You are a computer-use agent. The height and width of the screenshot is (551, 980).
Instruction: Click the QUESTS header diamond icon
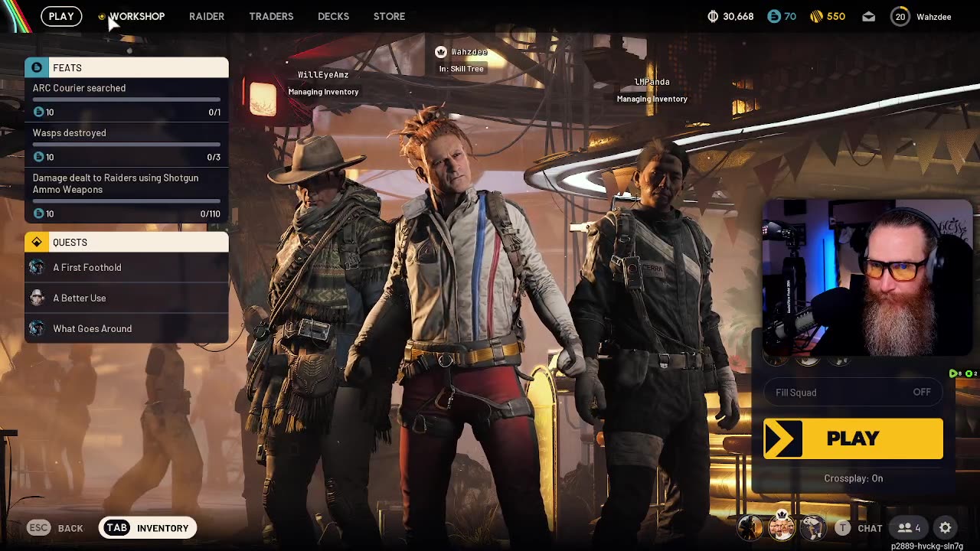(x=37, y=242)
